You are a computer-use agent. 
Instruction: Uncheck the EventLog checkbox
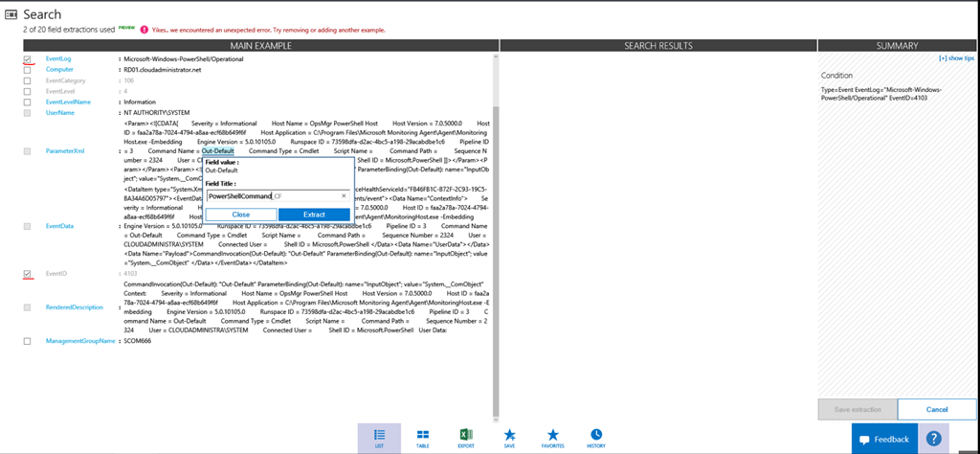tap(28, 59)
